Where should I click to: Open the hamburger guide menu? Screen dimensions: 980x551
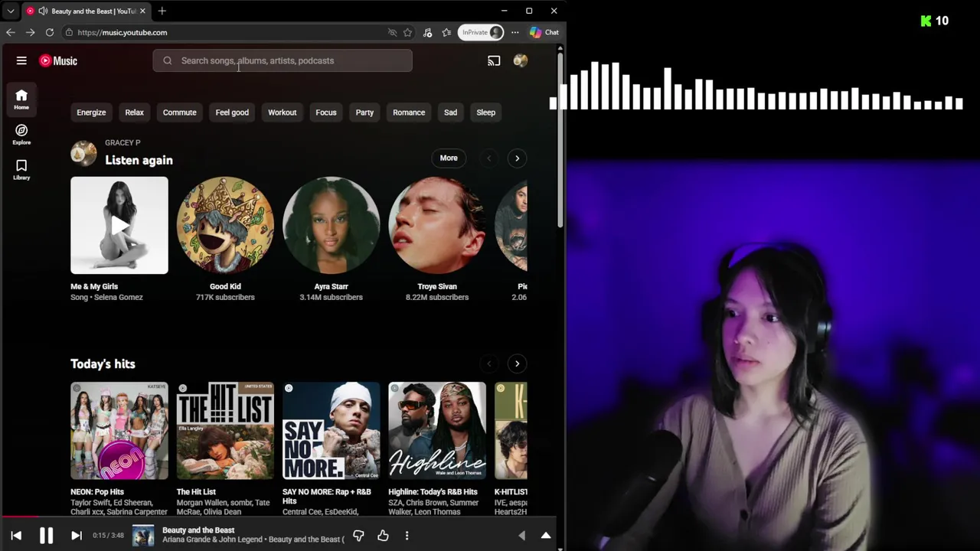coord(21,60)
